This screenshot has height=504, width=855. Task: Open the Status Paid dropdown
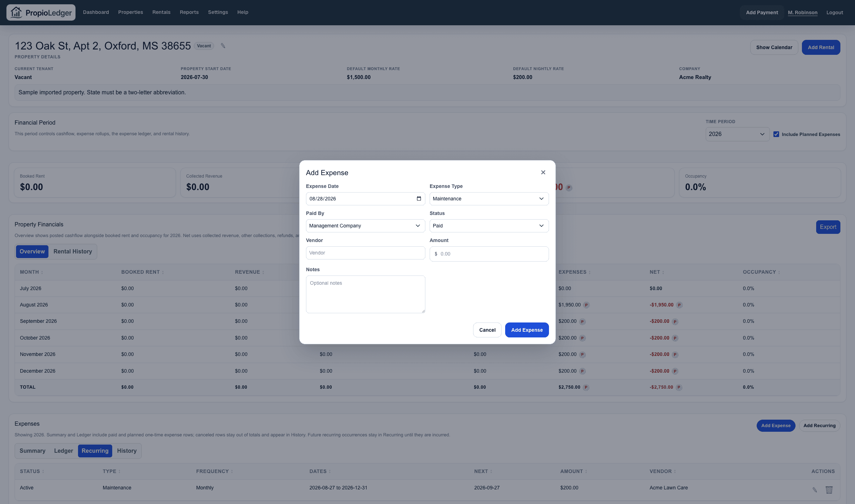click(489, 226)
